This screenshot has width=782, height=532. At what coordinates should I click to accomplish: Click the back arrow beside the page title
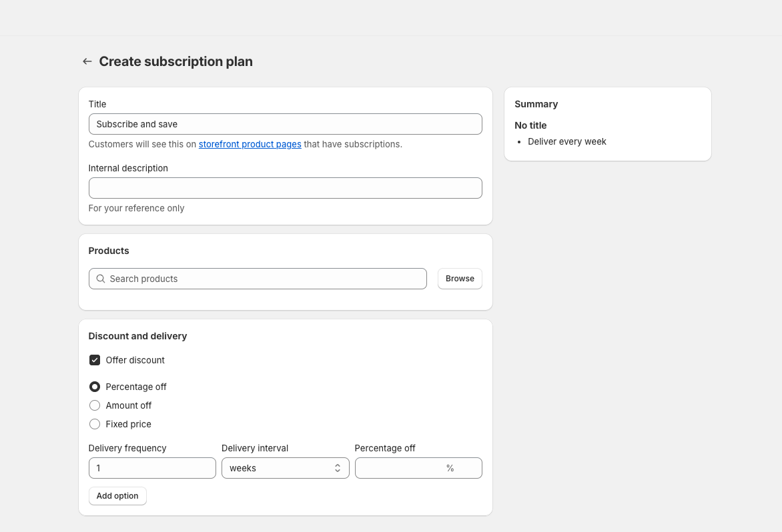coord(87,61)
